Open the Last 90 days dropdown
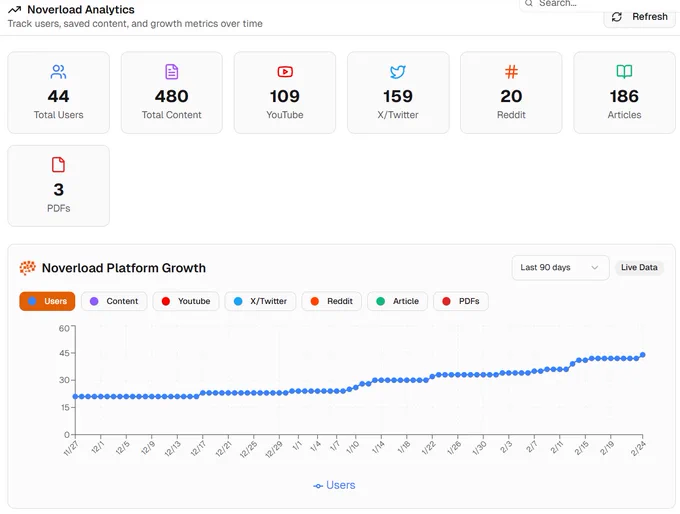This screenshot has width=680, height=514. click(560, 268)
